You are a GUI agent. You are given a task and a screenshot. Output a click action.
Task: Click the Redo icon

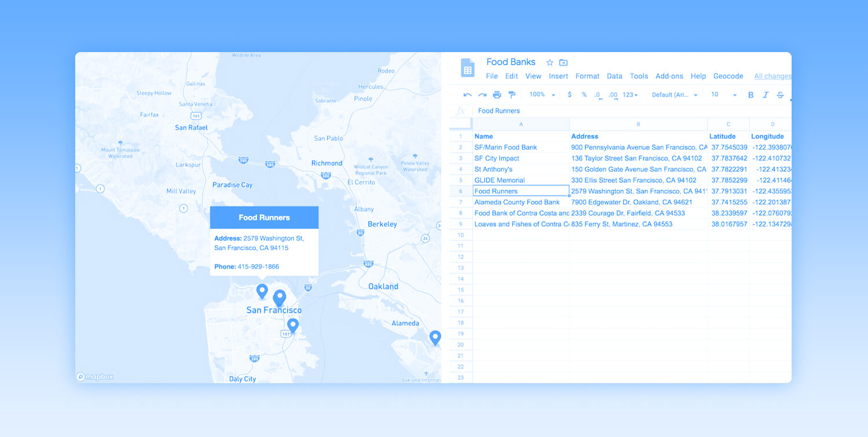tap(482, 94)
